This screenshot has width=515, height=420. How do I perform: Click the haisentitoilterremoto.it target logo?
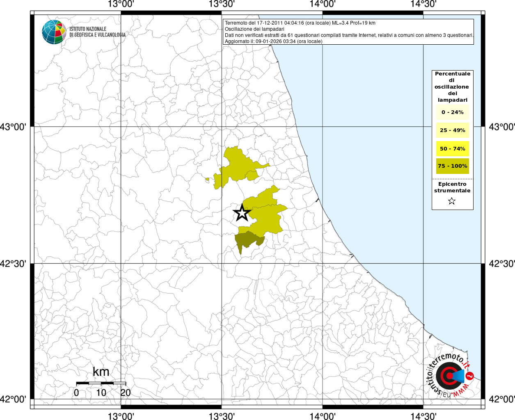(x=450, y=375)
